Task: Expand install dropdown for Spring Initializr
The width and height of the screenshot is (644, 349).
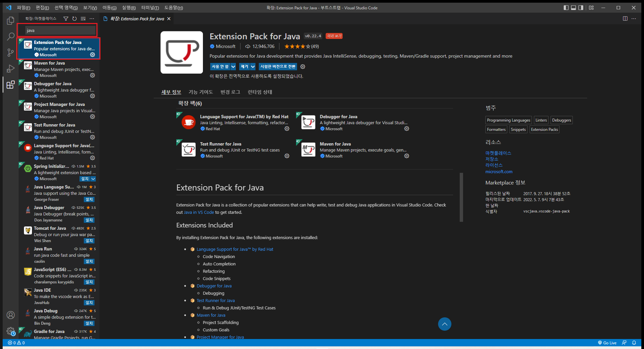Action: (93, 179)
